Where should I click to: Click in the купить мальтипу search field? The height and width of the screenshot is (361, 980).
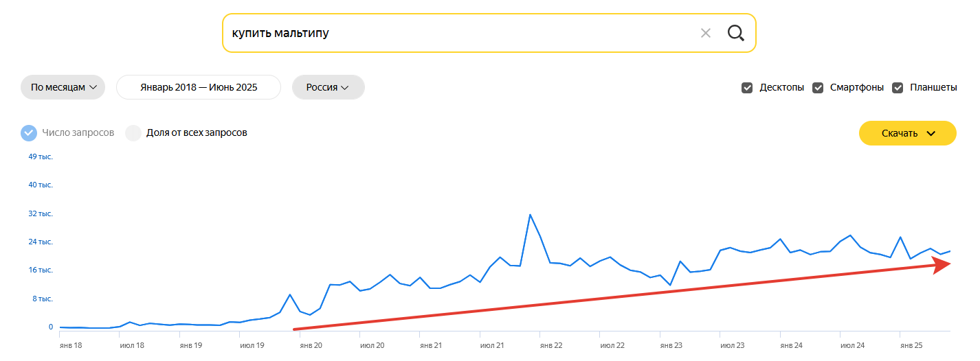[454, 33]
